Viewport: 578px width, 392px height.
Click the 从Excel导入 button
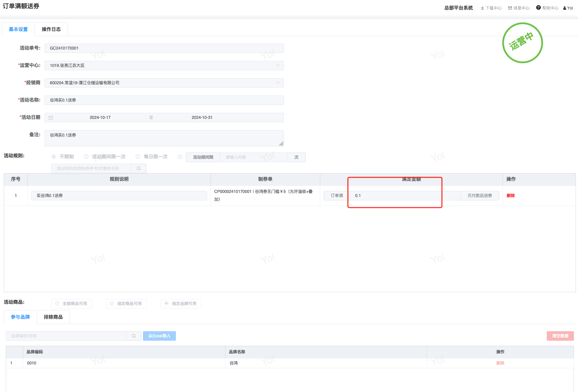(x=159, y=336)
